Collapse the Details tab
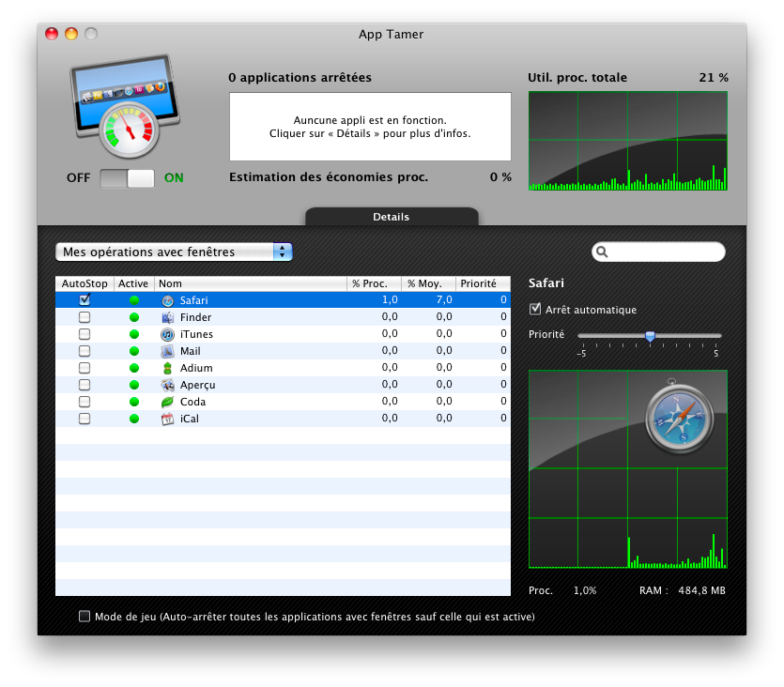Viewport: 784px width, 687px height. pyautogui.click(x=392, y=217)
